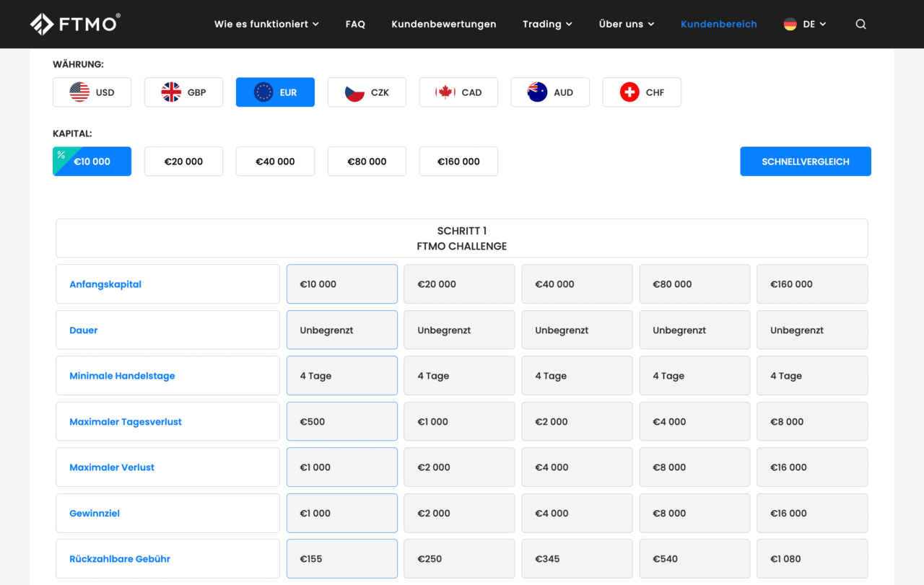Click €345 fee cell

pos(577,559)
